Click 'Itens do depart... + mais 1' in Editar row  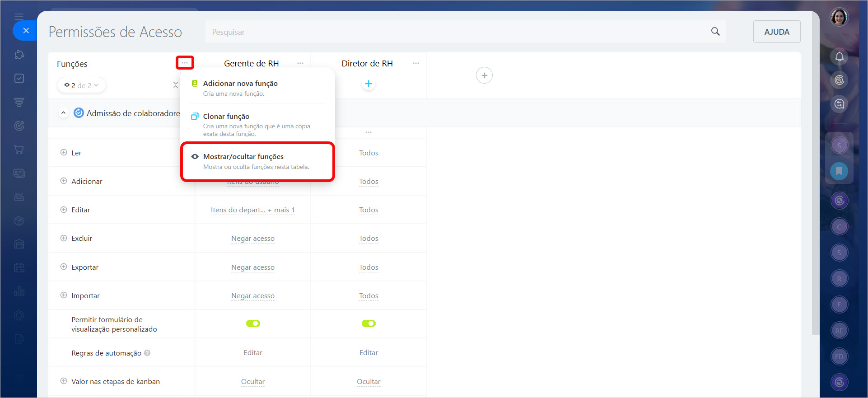click(x=252, y=210)
